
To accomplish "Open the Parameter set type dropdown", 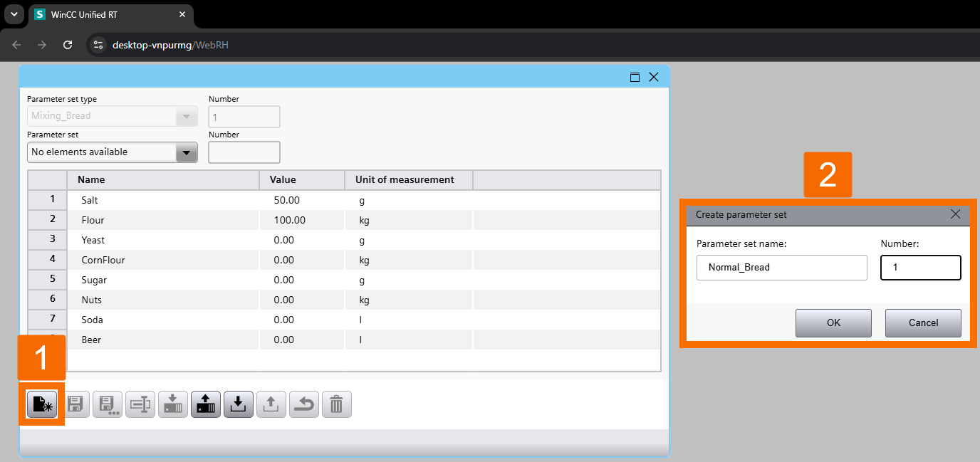I will (x=186, y=116).
